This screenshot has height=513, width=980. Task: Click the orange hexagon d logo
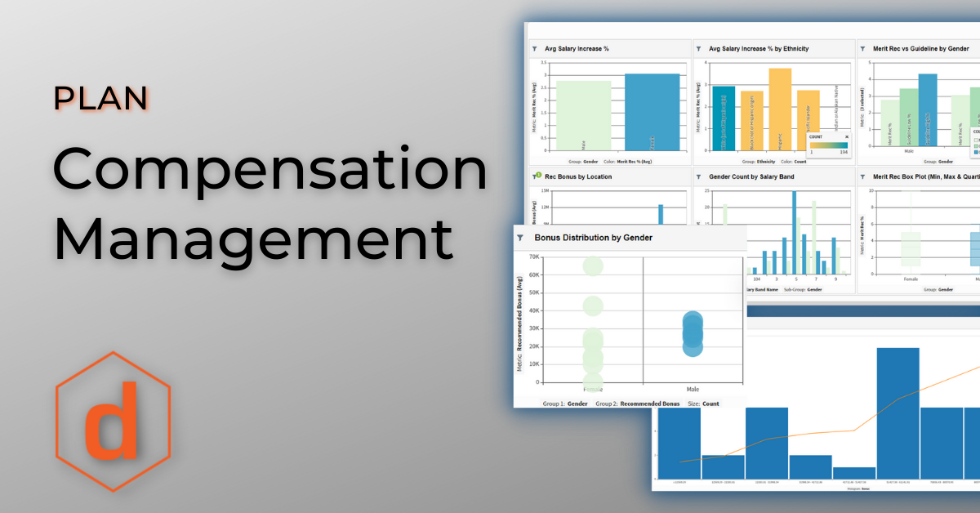click(113, 422)
